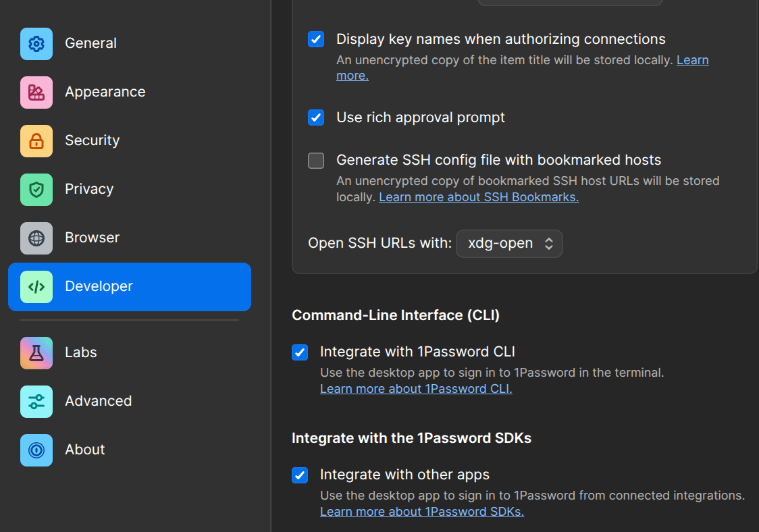Image resolution: width=759 pixels, height=532 pixels.
Task: Open Privacy settings
Action: (130, 189)
